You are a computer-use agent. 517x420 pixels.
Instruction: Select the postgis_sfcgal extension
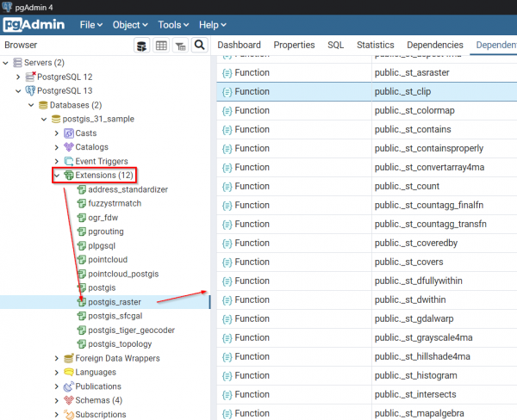click(x=115, y=316)
